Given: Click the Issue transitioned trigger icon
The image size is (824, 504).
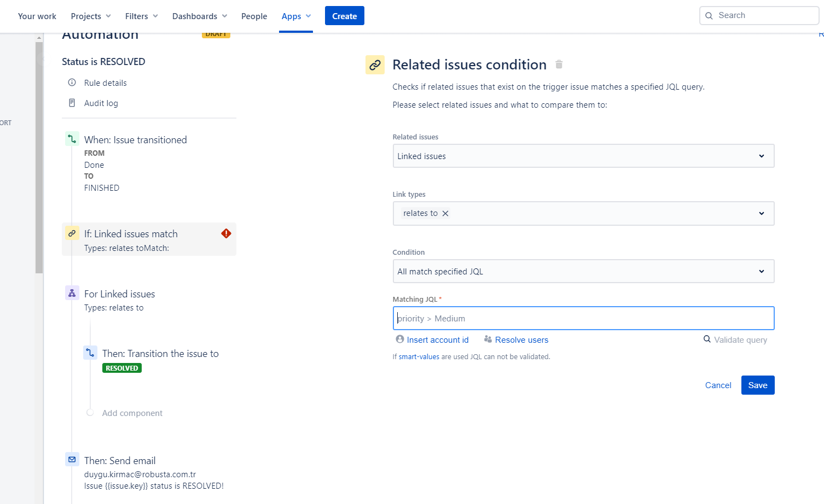Looking at the screenshot, I should pyautogui.click(x=72, y=139).
